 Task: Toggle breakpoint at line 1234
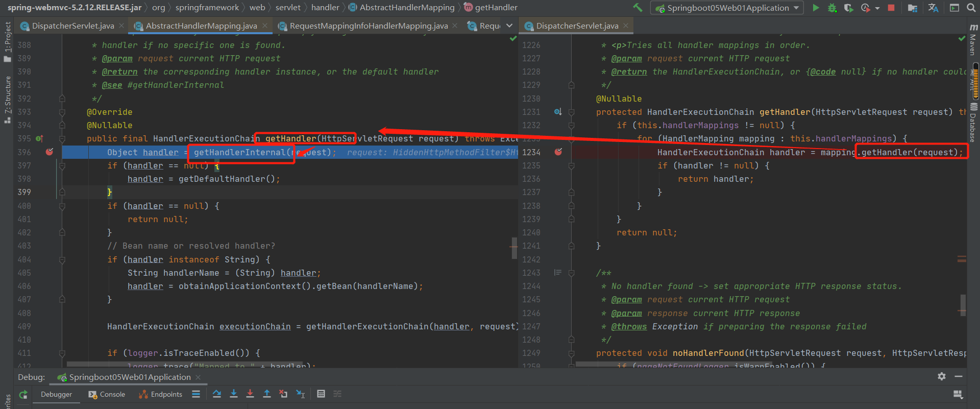pyautogui.click(x=558, y=152)
